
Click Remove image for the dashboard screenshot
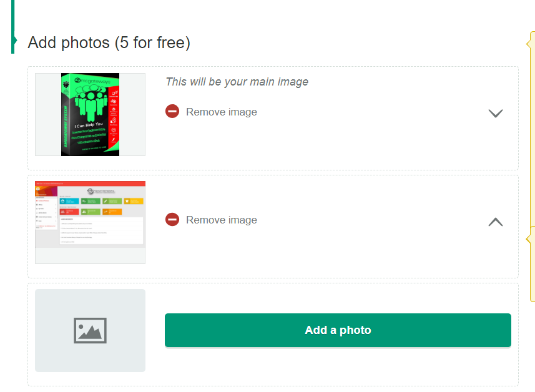point(222,220)
